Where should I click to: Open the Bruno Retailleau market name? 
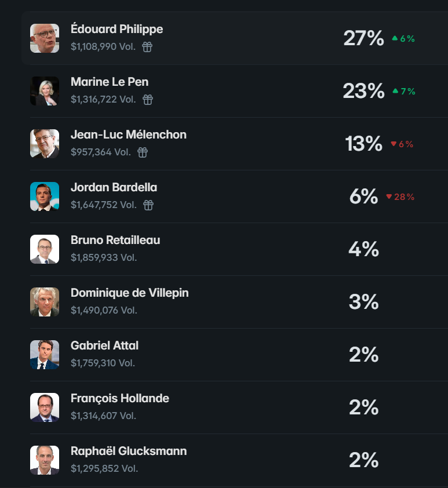(x=115, y=240)
